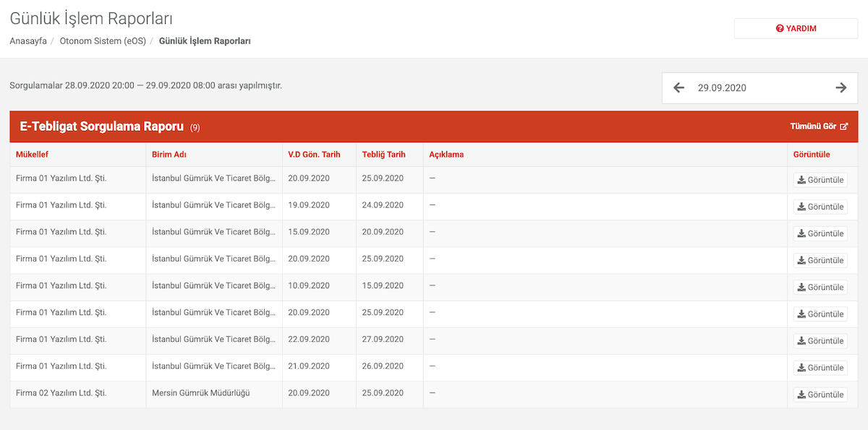Image resolution: width=868 pixels, height=430 pixels.
Task: Click Görüntüle for row dated 15.09.2020 V.D
Action: coord(820,233)
